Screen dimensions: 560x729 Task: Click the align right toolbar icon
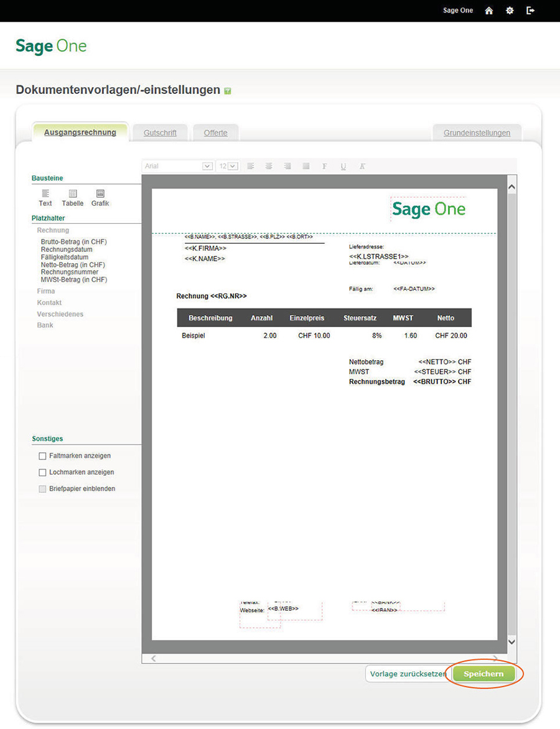click(287, 166)
